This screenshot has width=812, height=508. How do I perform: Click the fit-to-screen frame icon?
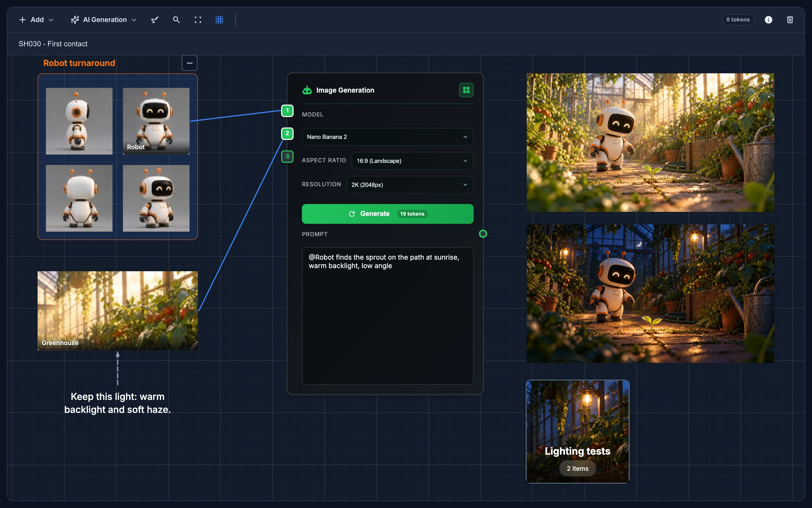pos(198,20)
